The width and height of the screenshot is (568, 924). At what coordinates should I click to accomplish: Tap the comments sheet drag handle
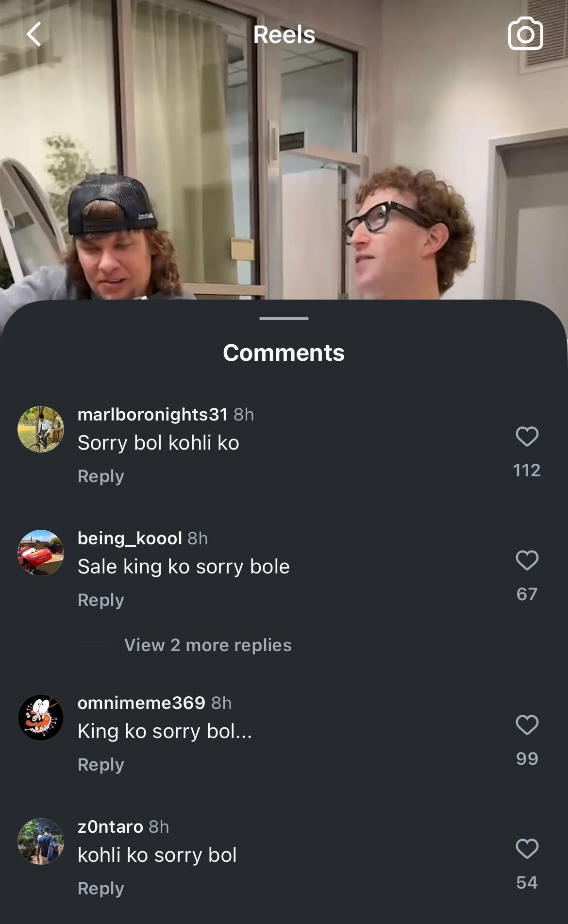[x=284, y=319]
